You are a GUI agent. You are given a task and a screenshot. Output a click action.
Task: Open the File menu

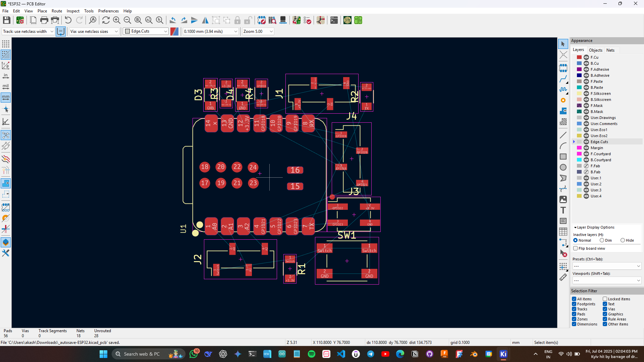(5, 11)
